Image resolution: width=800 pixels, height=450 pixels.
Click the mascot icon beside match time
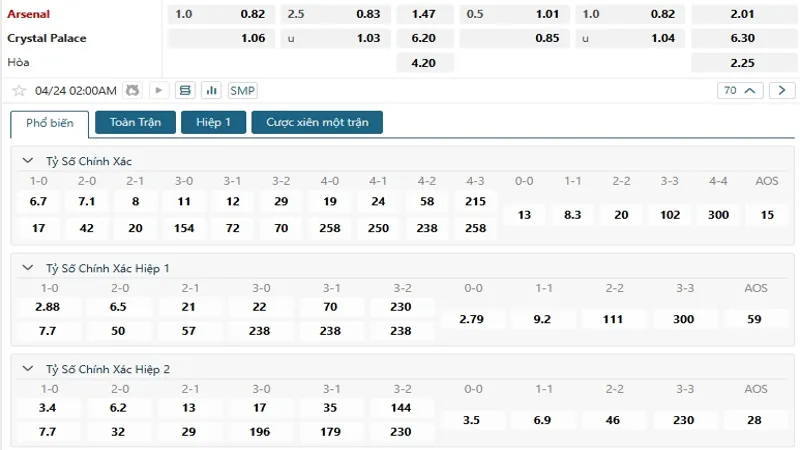click(x=133, y=90)
